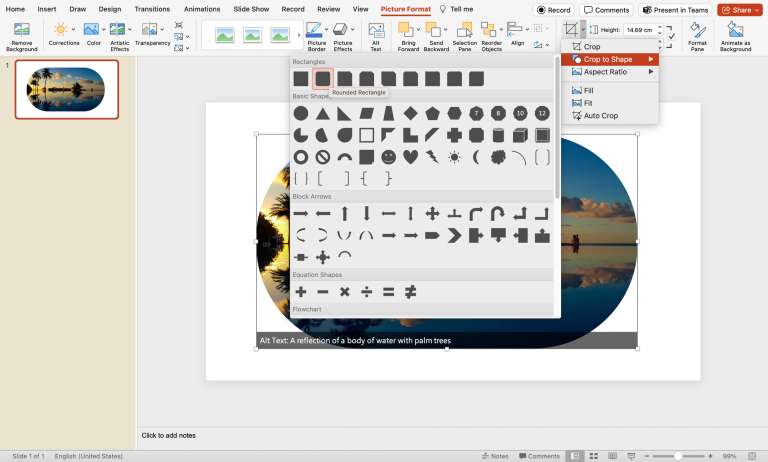The image size is (768, 462).
Task: Open the Aspect Ratio submenu
Action: 610,72
